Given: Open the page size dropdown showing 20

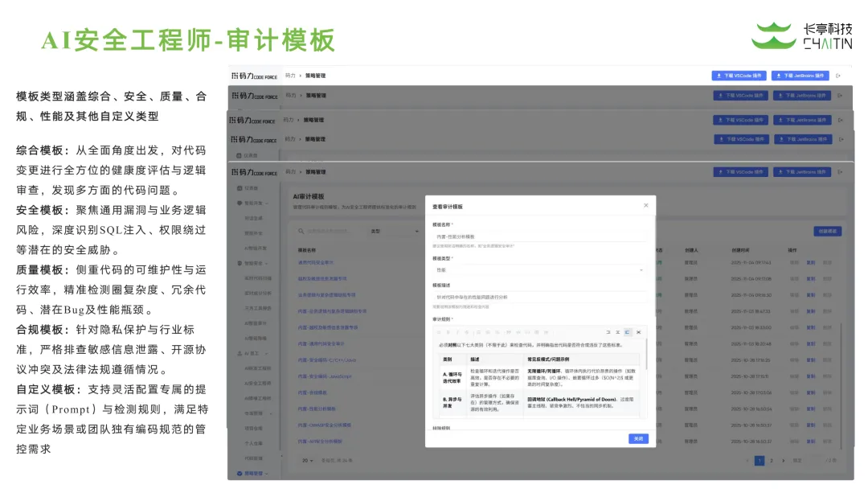Looking at the screenshot, I should pyautogui.click(x=308, y=461).
